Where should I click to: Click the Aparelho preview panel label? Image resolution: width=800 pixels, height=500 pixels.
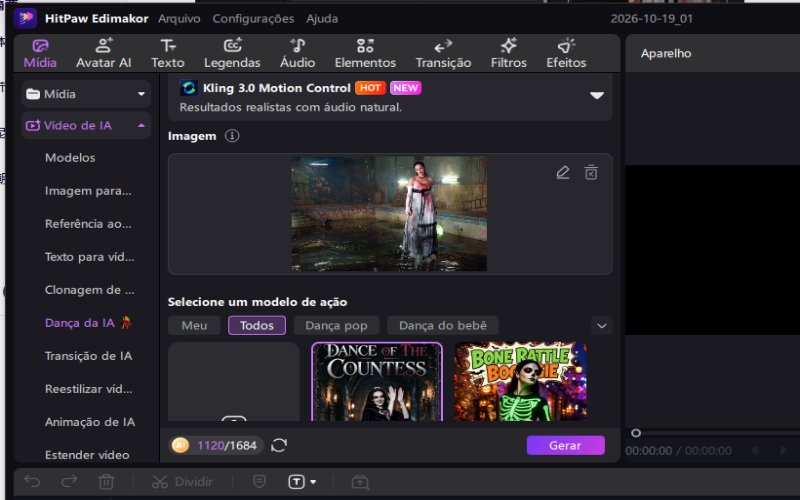(666, 54)
